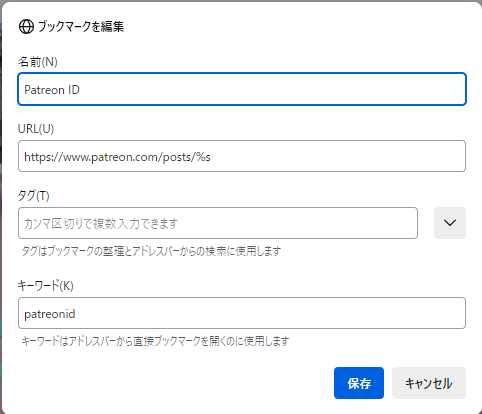
Task: Click the タグ input field
Action: pyautogui.click(x=218, y=223)
